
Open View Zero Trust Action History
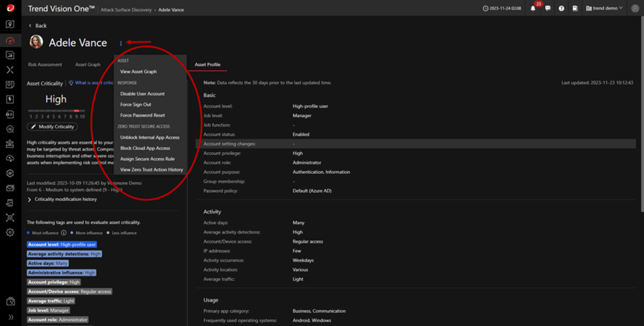tap(151, 169)
